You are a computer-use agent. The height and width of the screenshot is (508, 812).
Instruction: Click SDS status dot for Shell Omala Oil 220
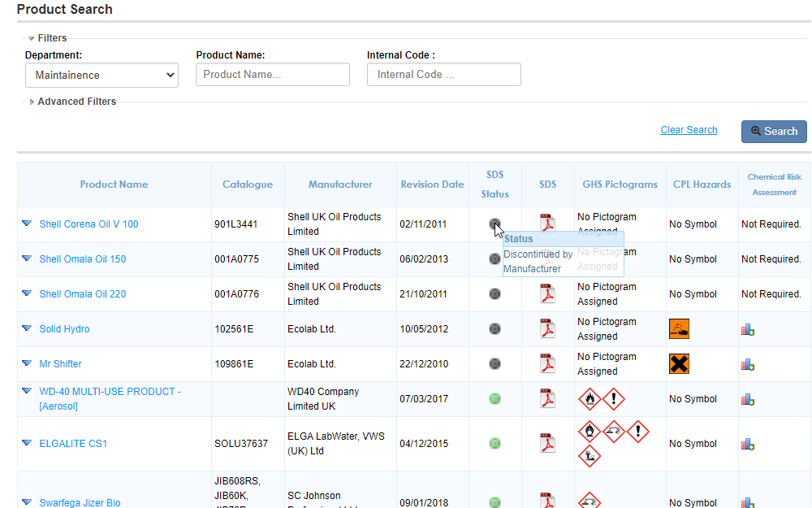coord(495,294)
